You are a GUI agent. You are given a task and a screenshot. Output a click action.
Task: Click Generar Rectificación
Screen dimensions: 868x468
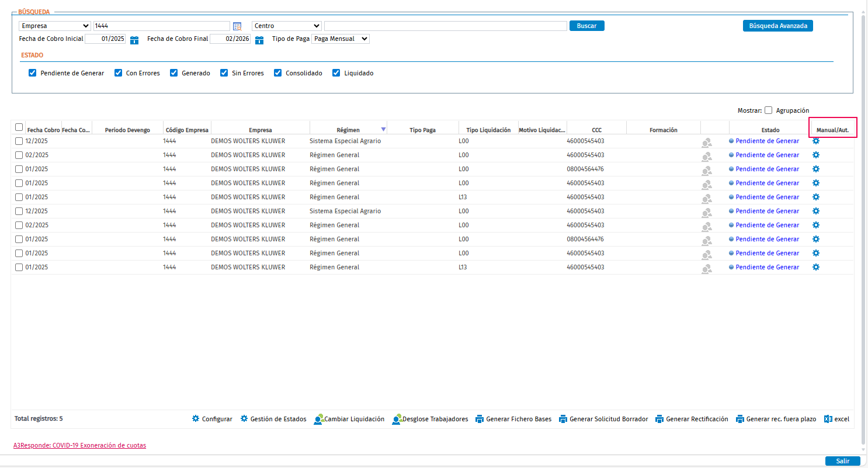pos(692,419)
